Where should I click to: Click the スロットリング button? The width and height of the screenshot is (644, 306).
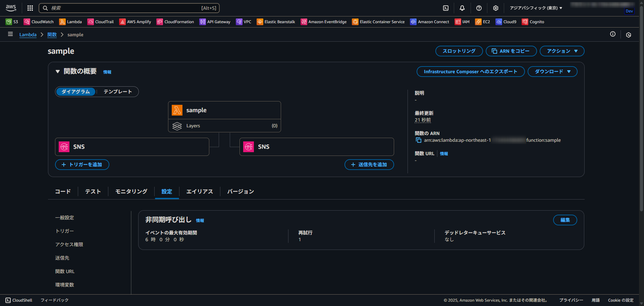point(459,51)
